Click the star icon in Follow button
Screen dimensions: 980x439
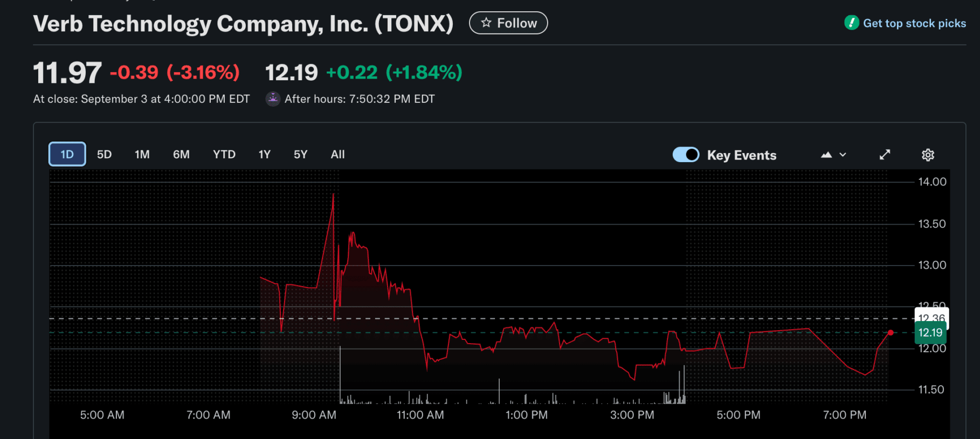coord(486,23)
